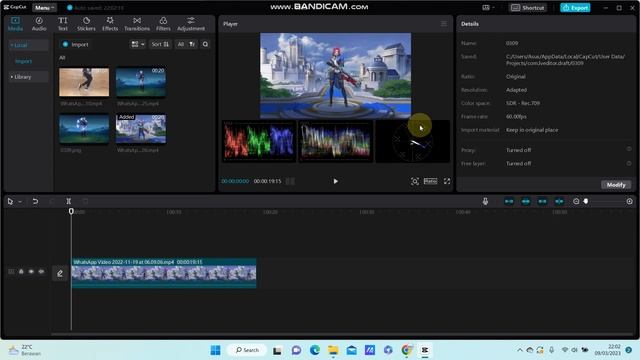640x360 pixels.
Task: Click the Split icon in timeline toolbar
Action: (69, 201)
